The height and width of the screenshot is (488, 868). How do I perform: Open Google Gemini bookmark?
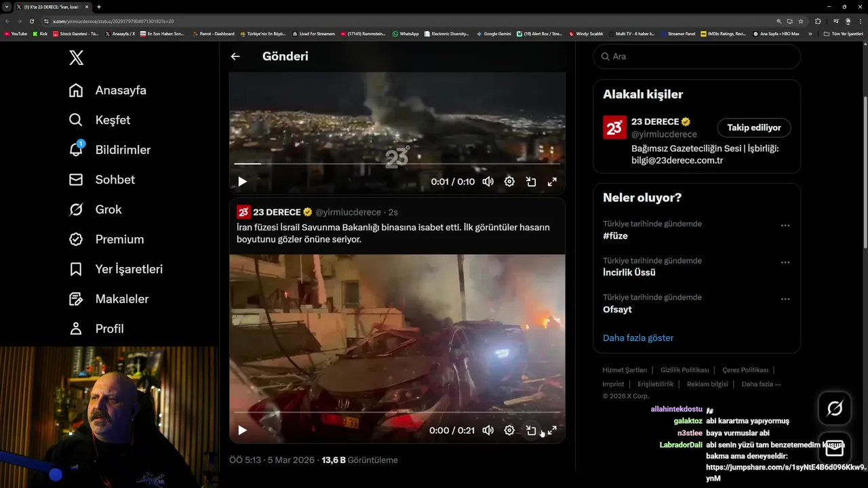coord(494,33)
